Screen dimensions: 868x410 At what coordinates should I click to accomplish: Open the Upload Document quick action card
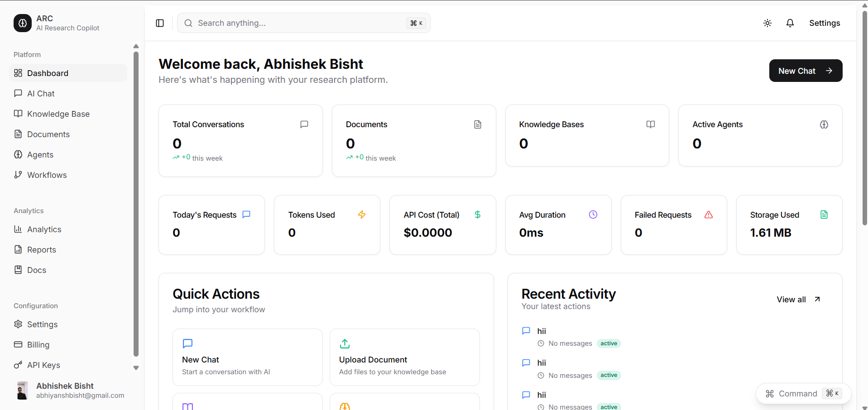404,357
